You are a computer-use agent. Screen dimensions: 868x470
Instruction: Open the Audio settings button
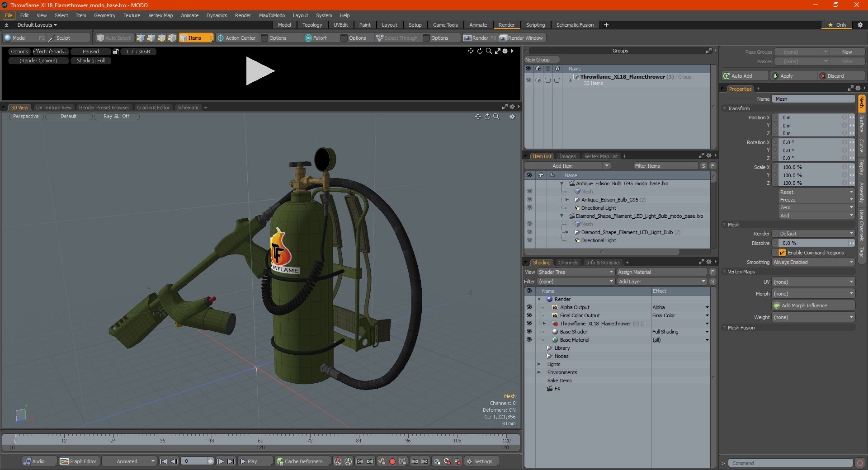pyautogui.click(x=39, y=461)
